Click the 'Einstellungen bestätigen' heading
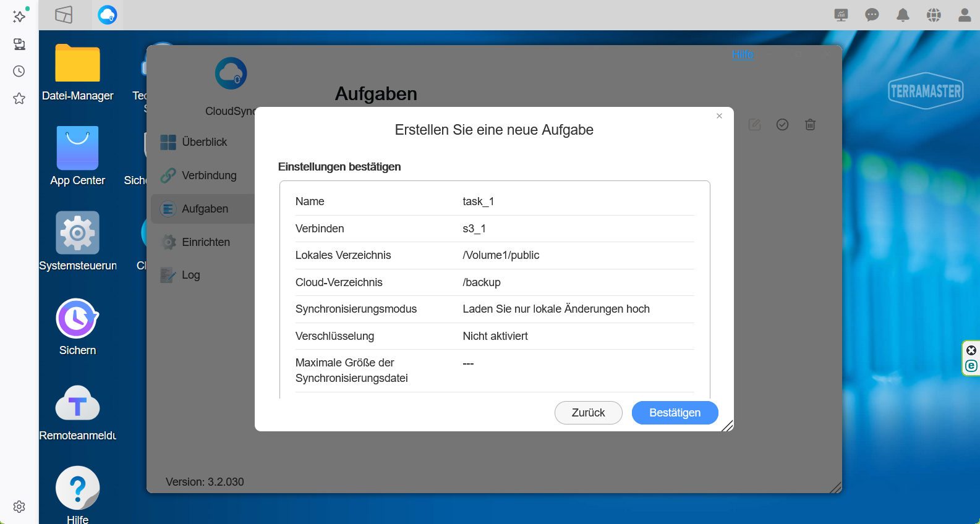980x524 pixels. (339, 167)
